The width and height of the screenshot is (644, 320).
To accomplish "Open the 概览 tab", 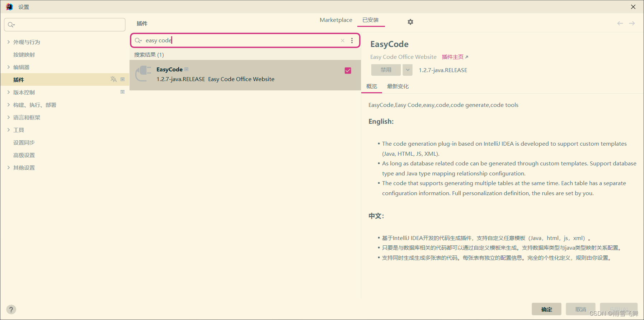I will point(372,86).
